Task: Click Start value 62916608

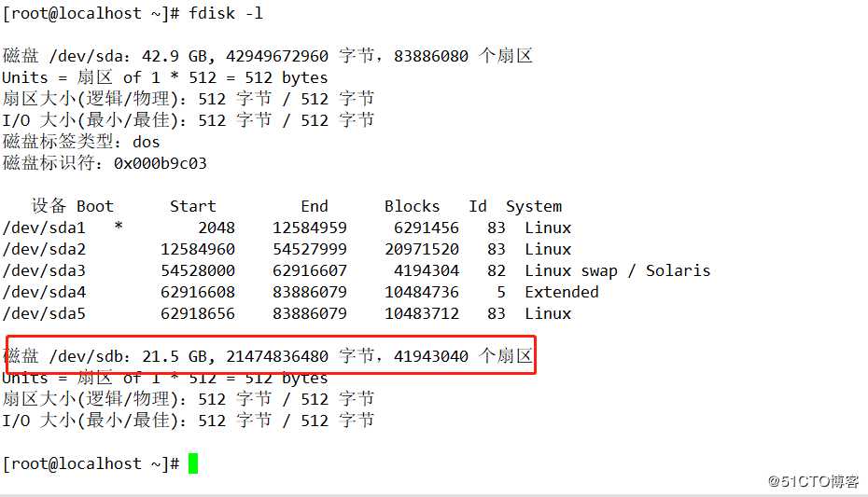Action: click(x=198, y=292)
